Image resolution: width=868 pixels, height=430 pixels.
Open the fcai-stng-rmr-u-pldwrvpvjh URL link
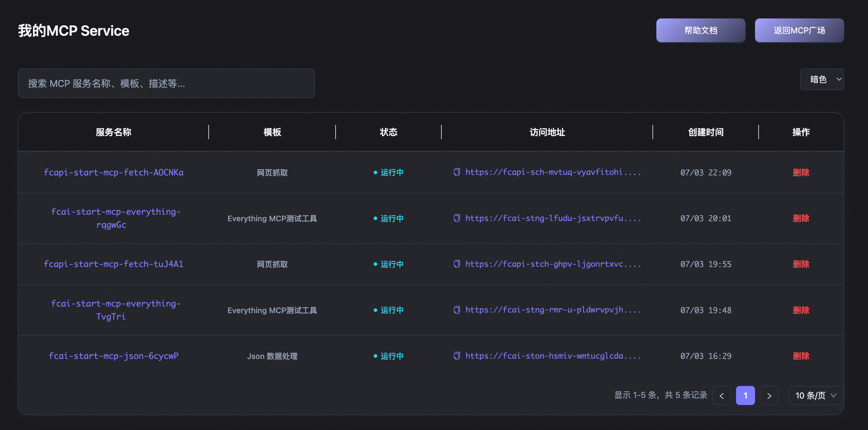tap(553, 310)
